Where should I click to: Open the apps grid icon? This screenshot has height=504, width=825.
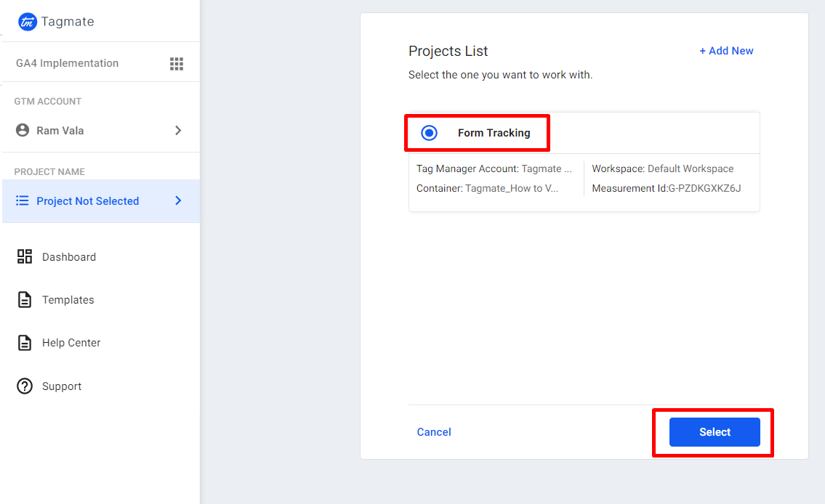[177, 63]
